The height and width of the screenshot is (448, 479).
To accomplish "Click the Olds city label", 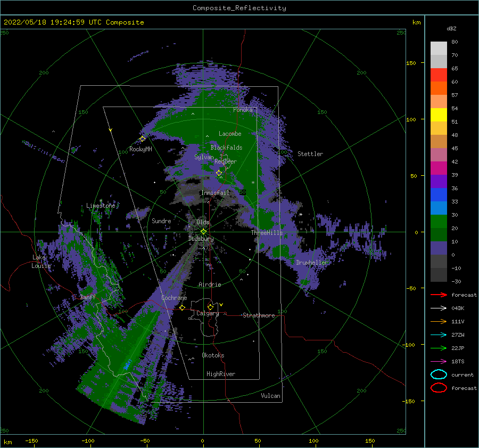I will 203,222.
